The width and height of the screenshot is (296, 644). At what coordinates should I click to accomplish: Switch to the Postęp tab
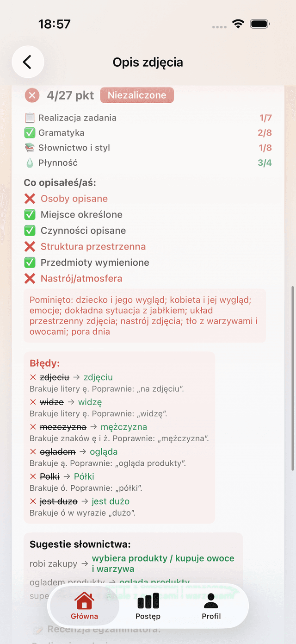(148, 607)
